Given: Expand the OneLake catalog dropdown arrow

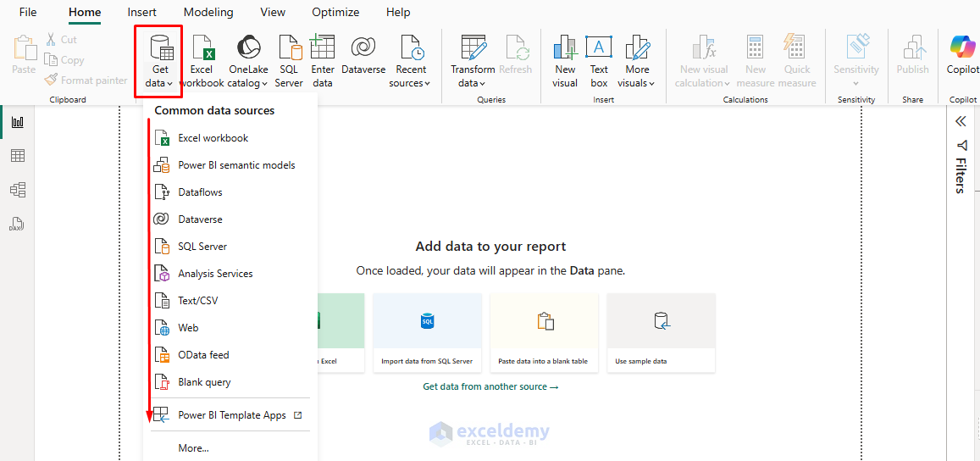Looking at the screenshot, I should [x=265, y=84].
